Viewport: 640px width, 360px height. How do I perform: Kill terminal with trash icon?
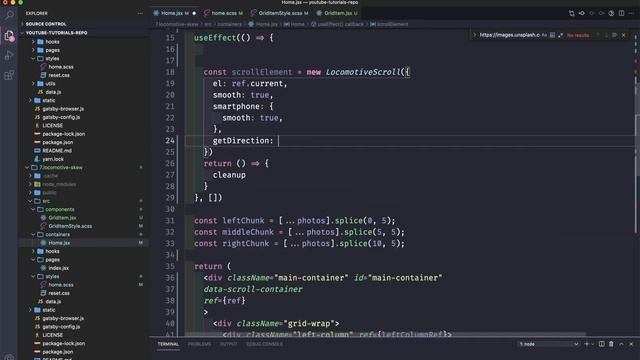(611, 344)
